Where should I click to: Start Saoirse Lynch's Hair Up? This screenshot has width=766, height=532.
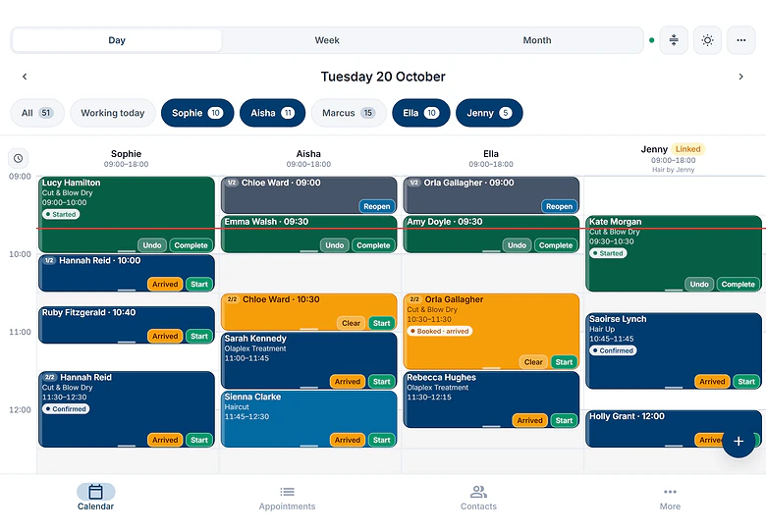tap(746, 381)
